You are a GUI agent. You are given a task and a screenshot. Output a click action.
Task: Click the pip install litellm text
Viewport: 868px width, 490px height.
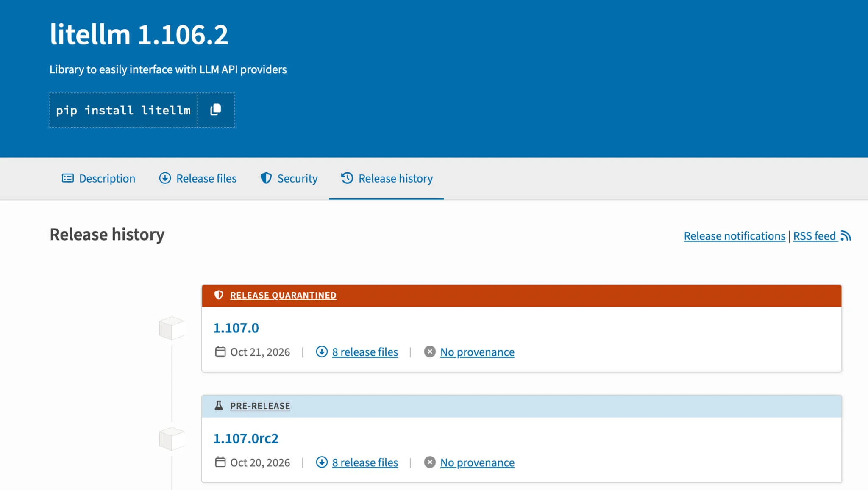(123, 110)
